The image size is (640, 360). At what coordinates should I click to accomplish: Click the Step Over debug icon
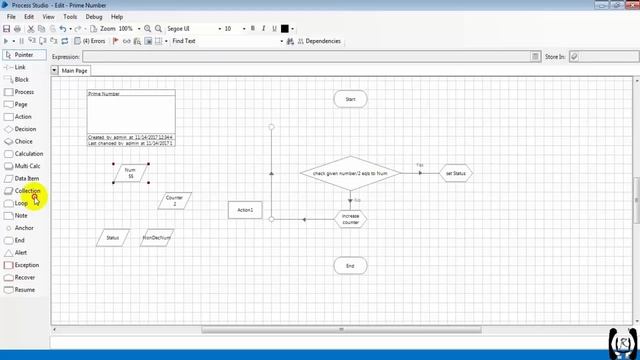43,41
